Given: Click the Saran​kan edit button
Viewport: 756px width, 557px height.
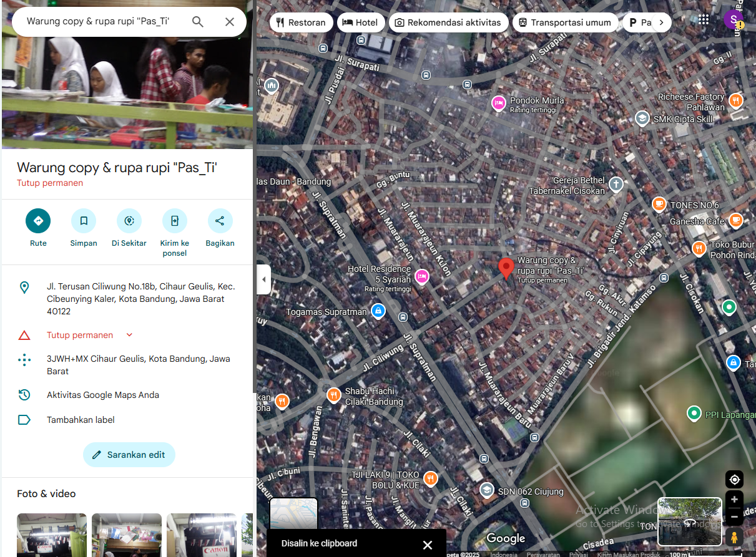Looking at the screenshot, I should [129, 455].
